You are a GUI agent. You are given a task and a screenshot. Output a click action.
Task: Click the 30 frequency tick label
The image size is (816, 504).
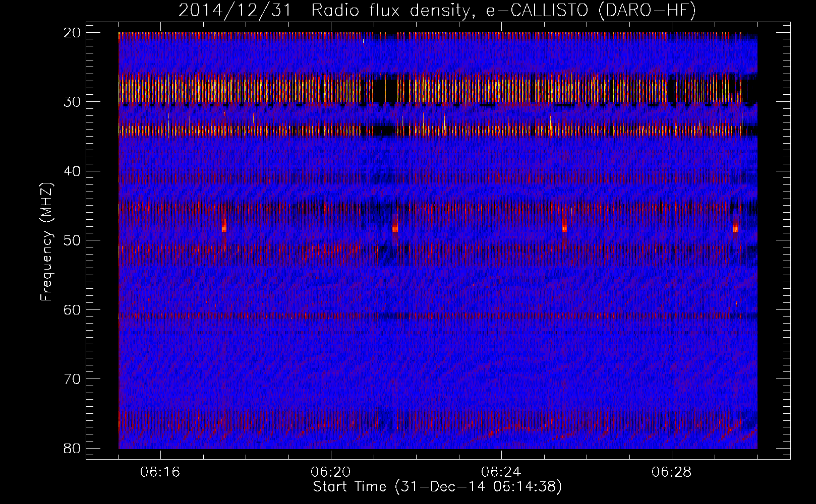click(73, 102)
